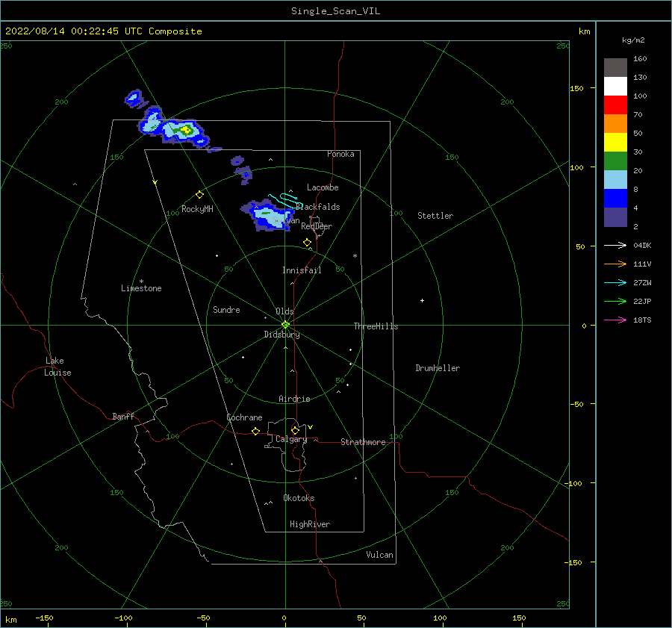Click the cyan 27ZW arrow icon

[615, 282]
